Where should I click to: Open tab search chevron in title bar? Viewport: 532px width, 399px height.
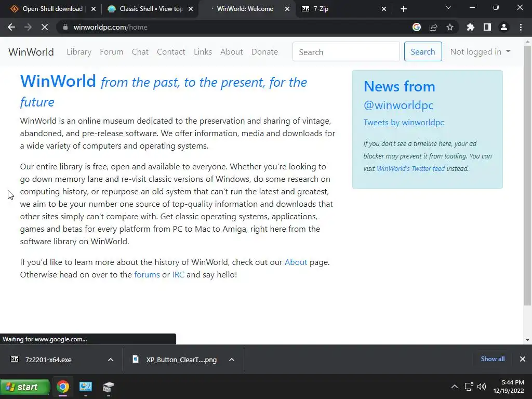coord(448,7)
